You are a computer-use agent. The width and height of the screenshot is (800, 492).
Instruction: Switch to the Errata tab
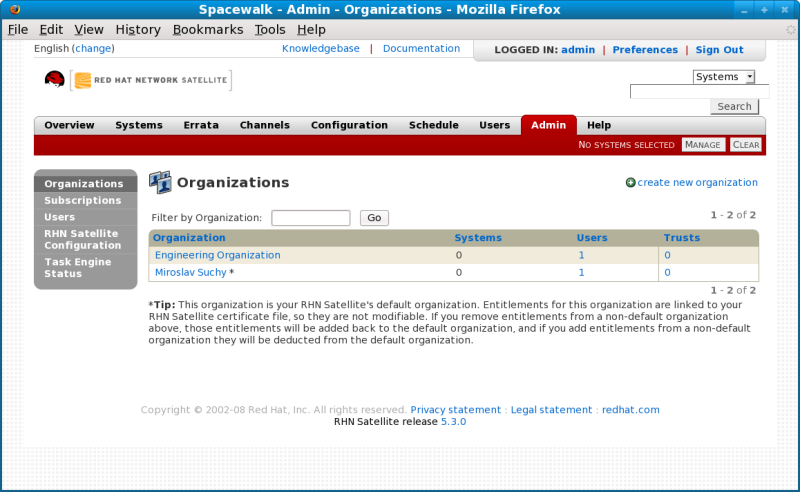200,125
